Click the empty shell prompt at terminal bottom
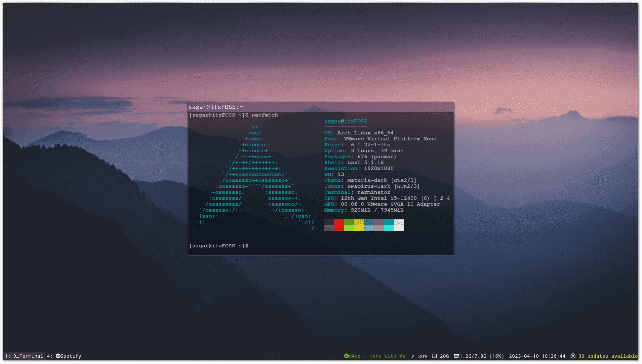 coord(219,246)
